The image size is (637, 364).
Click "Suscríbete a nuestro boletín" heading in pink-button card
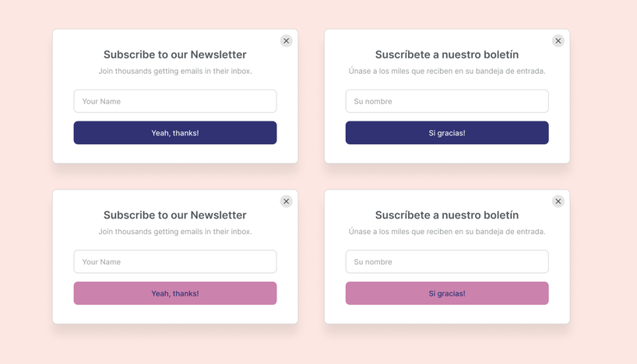(x=447, y=215)
